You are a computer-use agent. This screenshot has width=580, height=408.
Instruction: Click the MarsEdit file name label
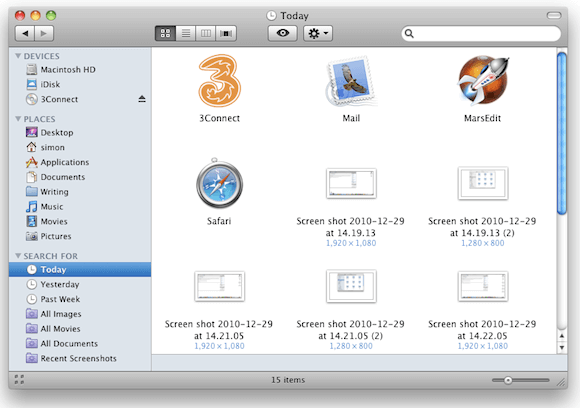point(482,118)
